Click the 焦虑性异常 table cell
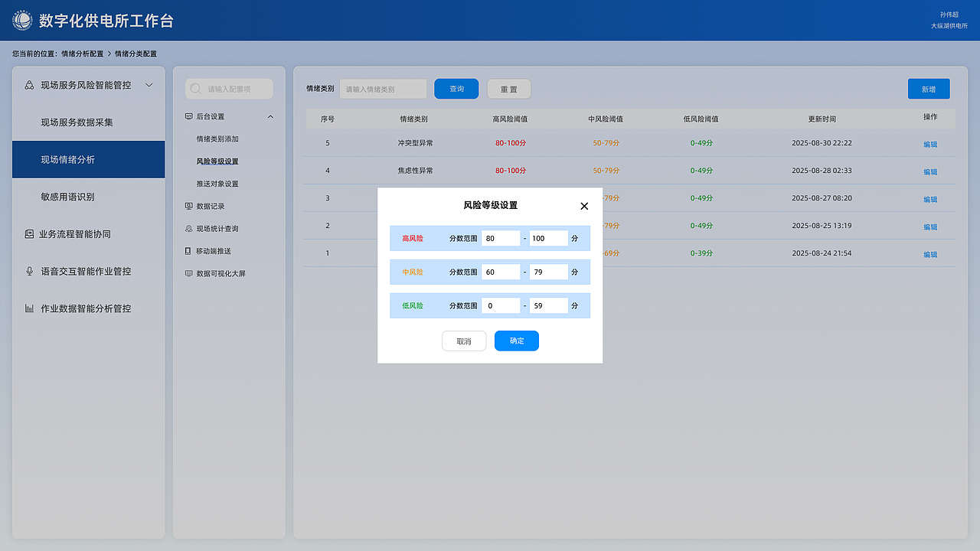The width and height of the screenshot is (980, 551). [x=415, y=171]
